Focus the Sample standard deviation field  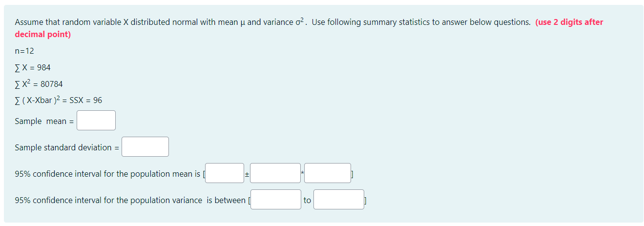pos(145,147)
